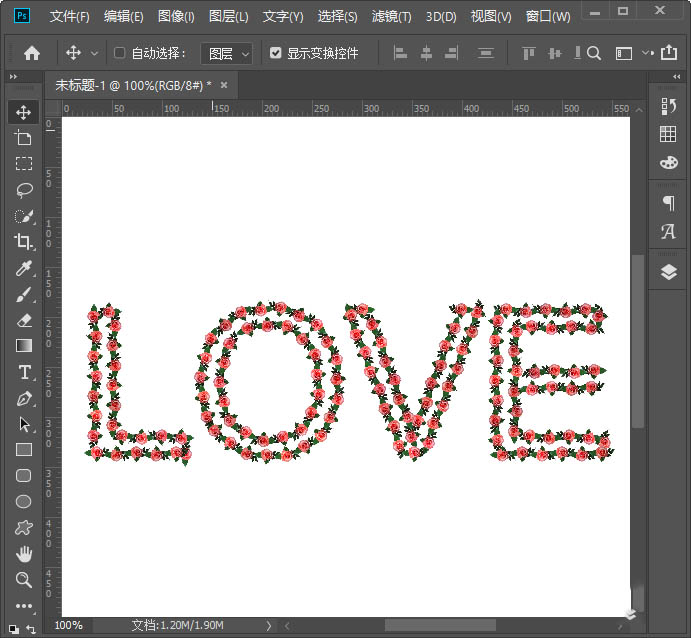Open the 图层 auto-select dropdown

pos(227,53)
